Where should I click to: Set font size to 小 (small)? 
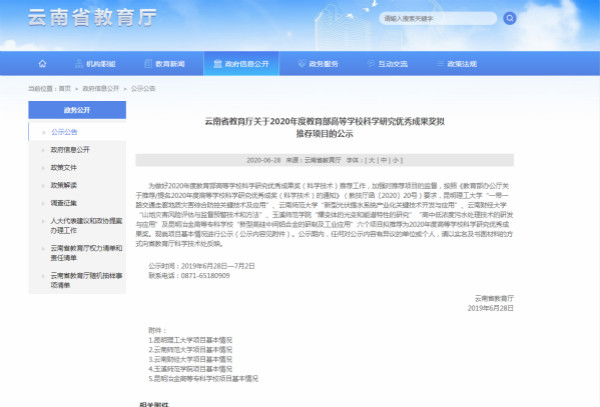point(396,160)
